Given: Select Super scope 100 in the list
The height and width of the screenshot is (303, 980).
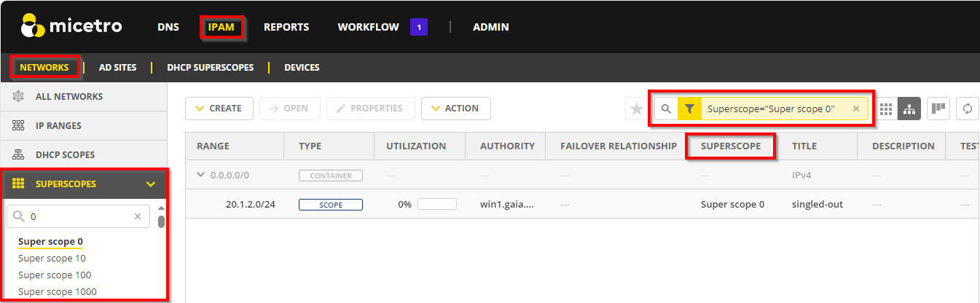Looking at the screenshot, I should pos(55,275).
